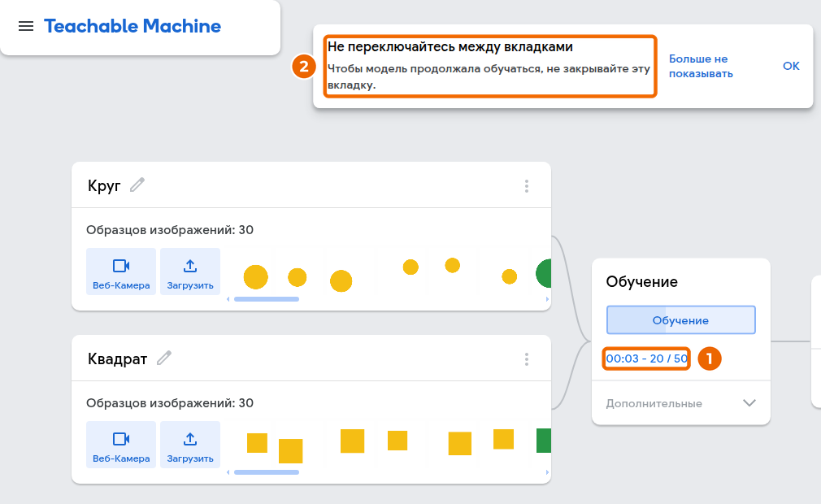This screenshot has width=821, height=504.
Task: Click Круг samples horizontal scrollbar
Action: click(267, 299)
